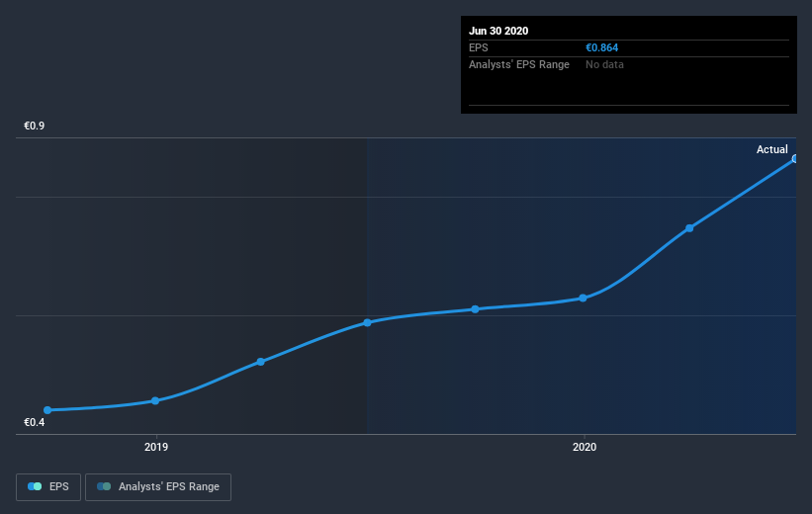The image size is (812, 514).
Task: Click the EPS legend color icon
Action: coord(35,486)
